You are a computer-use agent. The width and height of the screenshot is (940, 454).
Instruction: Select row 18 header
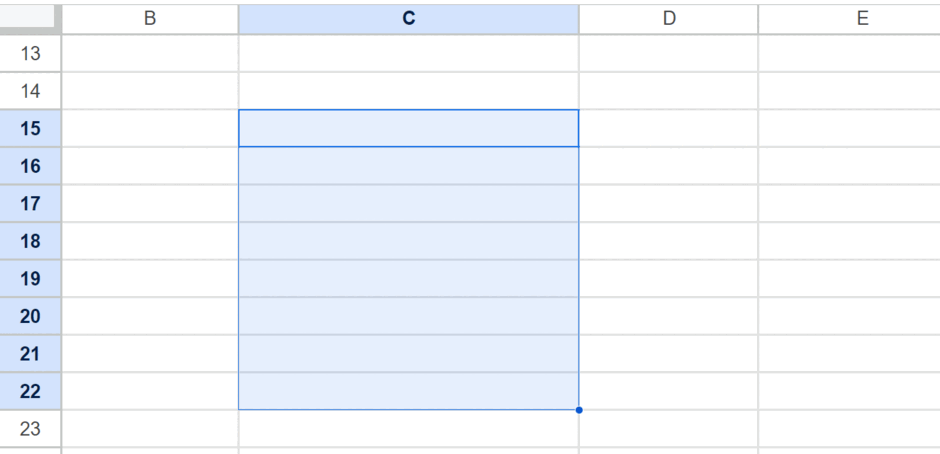tap(30, 241)
